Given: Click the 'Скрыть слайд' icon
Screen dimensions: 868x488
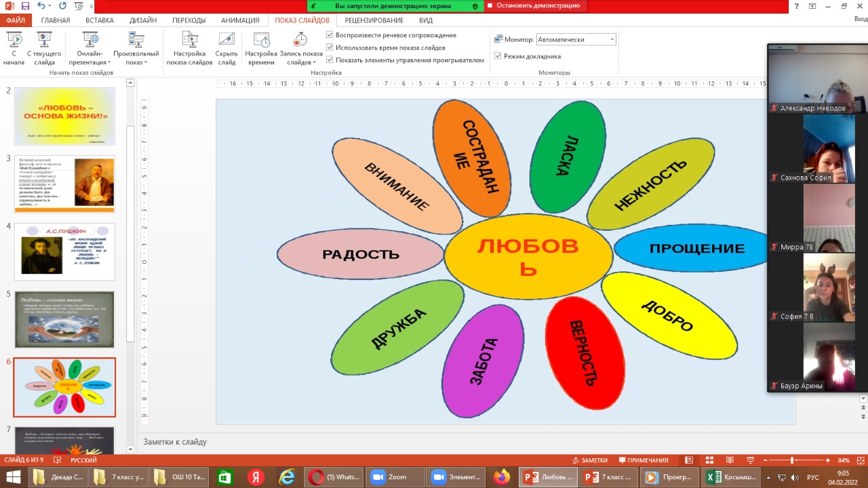Looking at the screenshot, I should [226, 41].
